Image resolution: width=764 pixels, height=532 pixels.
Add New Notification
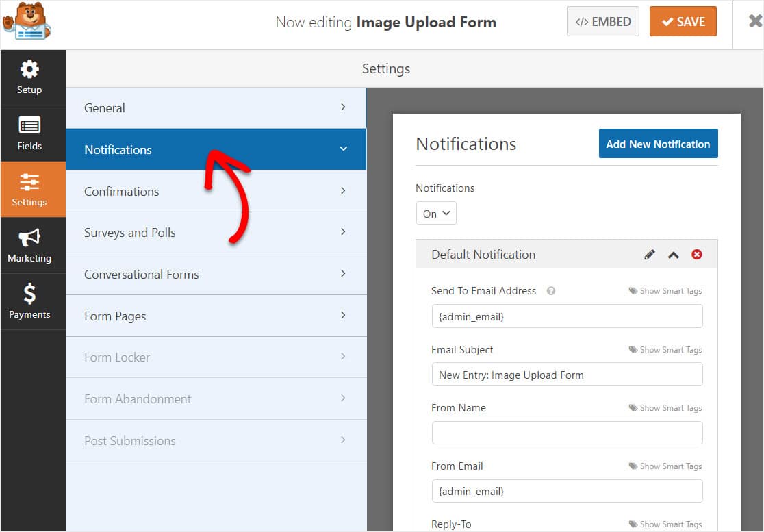point(659,144)
